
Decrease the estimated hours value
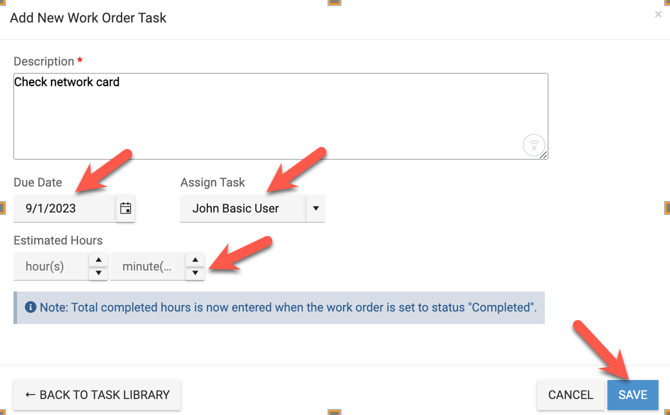coord(98,273)
